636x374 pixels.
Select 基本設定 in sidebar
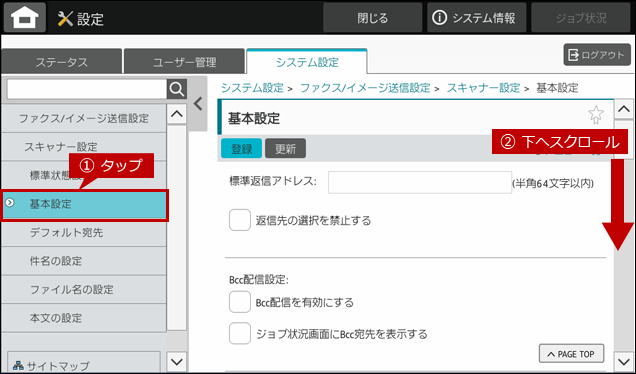pyautogui.click(x=84, y=204)
